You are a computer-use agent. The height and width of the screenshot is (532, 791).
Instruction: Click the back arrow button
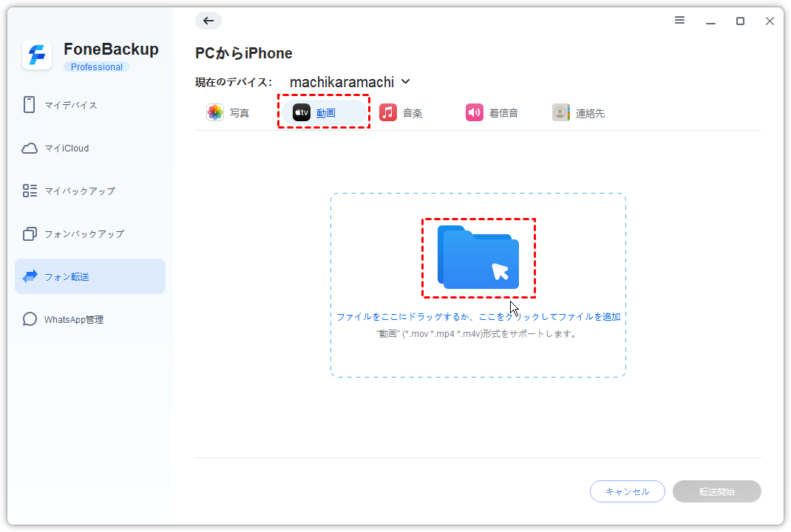click(208, 21)
